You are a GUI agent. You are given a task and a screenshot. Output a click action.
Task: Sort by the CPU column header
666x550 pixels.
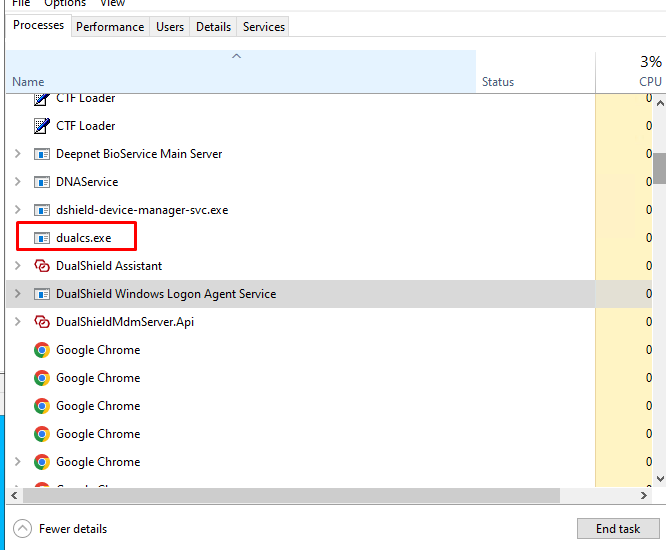650,81
